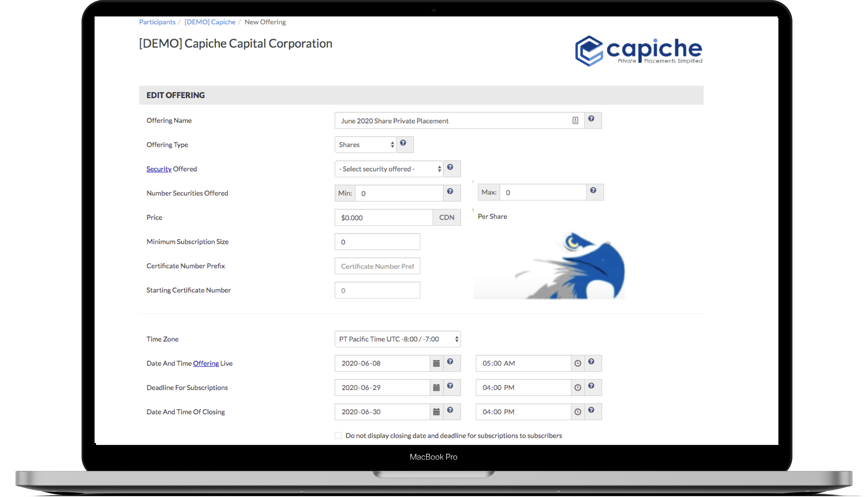Check 'Do not display closing date' checkbox

pos(338,436)
